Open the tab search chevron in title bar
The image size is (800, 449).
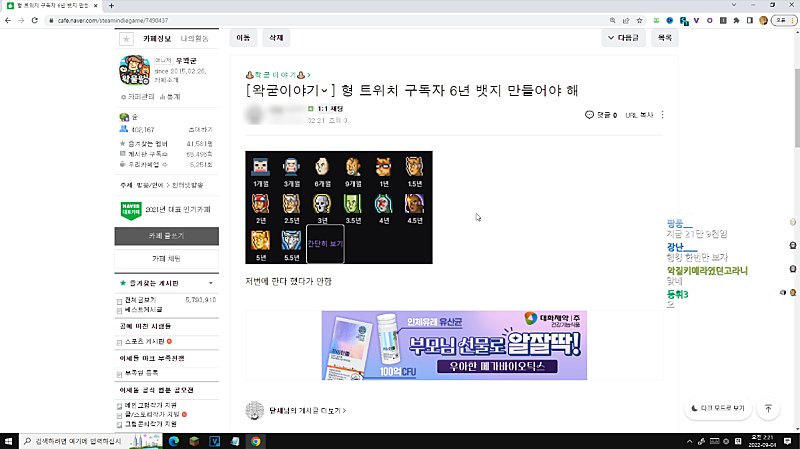coord(734,5)
